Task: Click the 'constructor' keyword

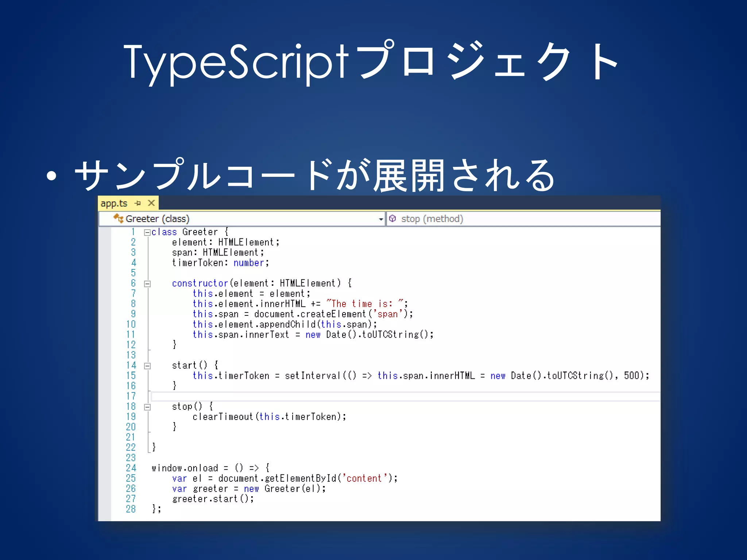Action: pos(200,283)
